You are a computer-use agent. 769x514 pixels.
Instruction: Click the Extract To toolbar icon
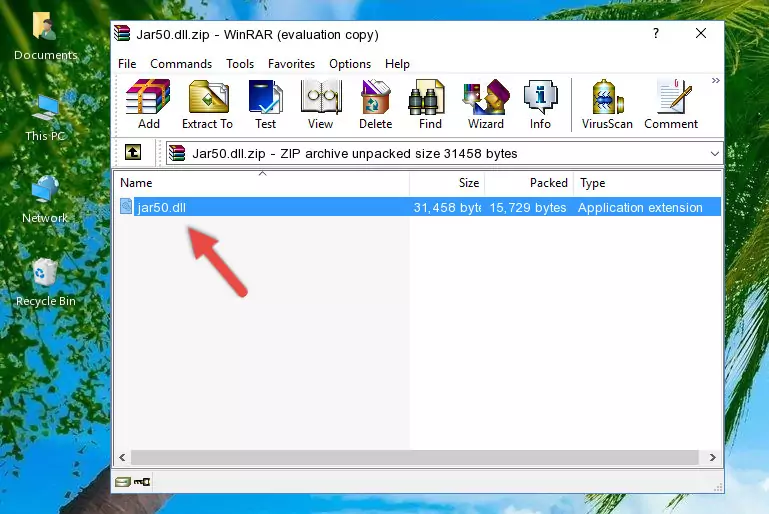(207, 104)
